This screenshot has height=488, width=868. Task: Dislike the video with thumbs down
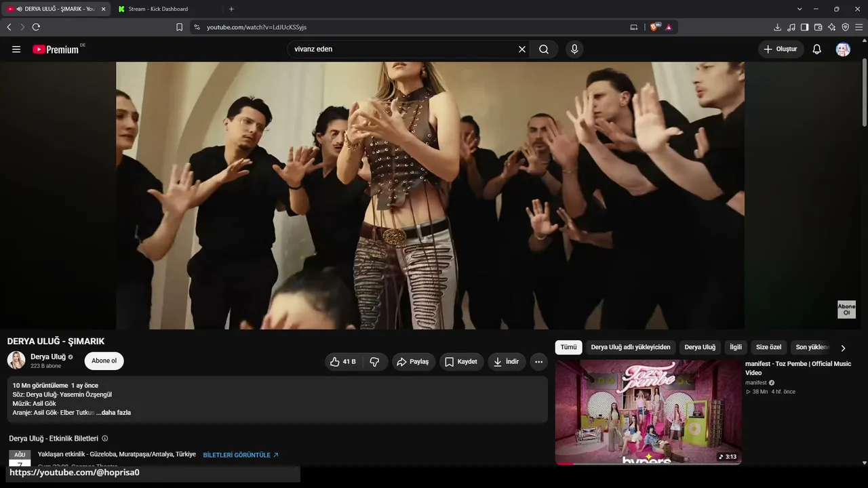coord(374,362)
